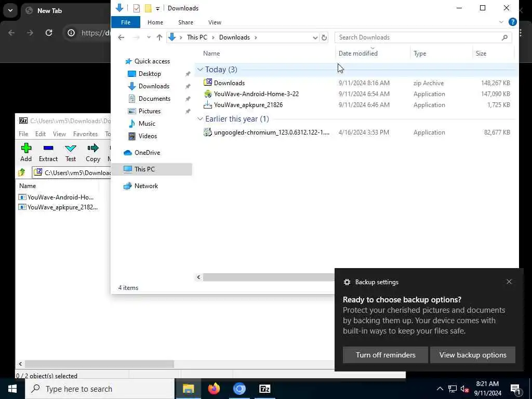532x399 pixels.
Task: Open the View ribbon tab in Explorer
Action: pyautogui.click(x=215, y=22)
